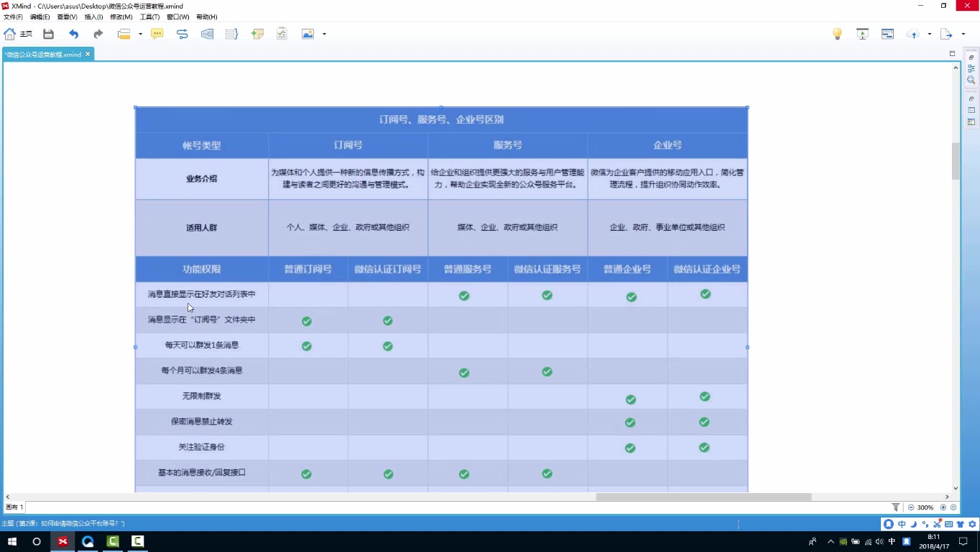Select the 适用人群 row label

tap(202, 227)
